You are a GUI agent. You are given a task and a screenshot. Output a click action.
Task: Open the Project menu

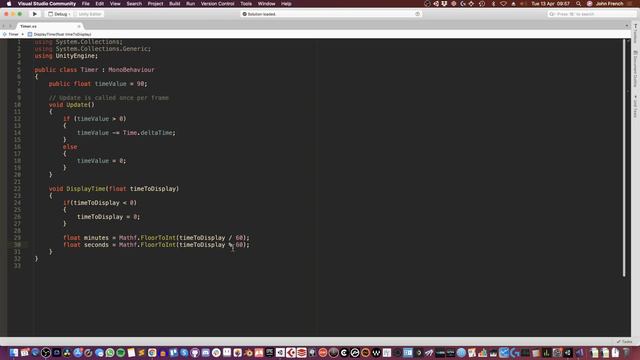tap(155, 4)
